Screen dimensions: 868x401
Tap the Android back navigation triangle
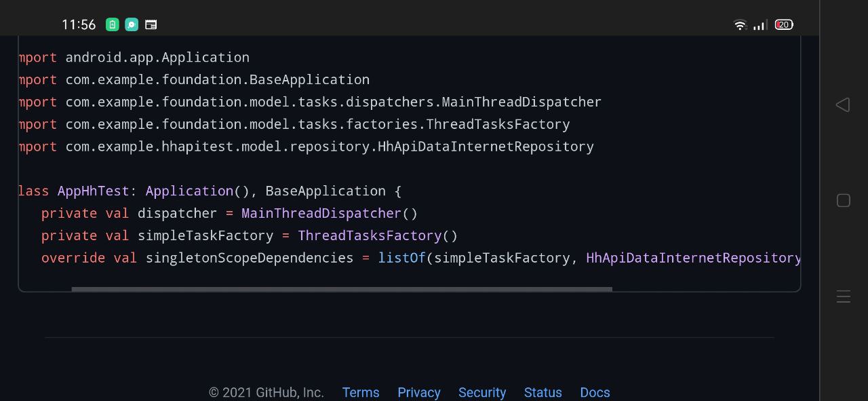[843, 104]
